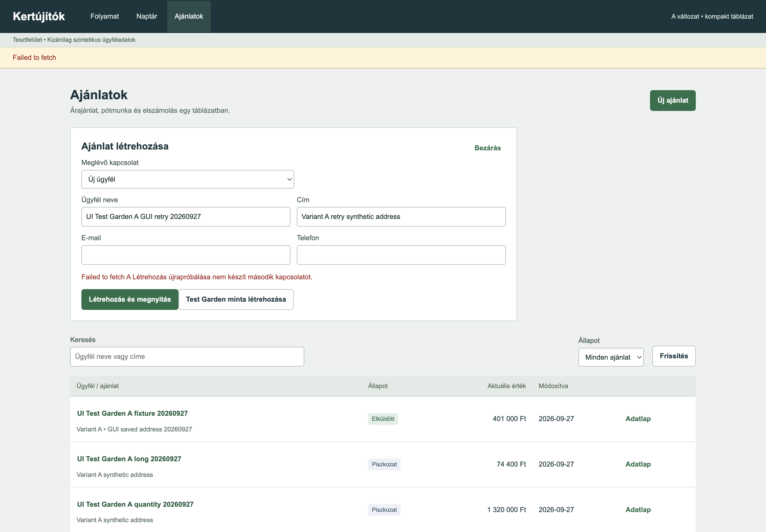Select the empty E-mail field
The width and height of the screenshot is (766, 532).
click(186, 255)
